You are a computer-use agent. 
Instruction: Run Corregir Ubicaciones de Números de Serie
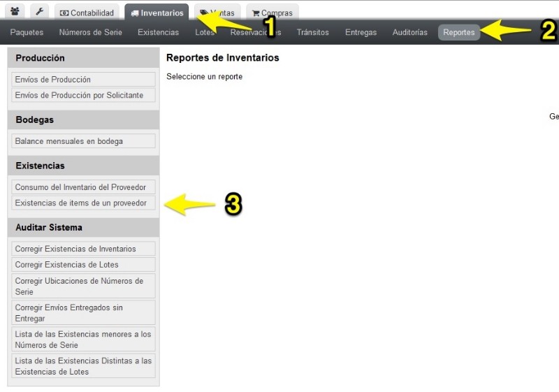pos(83,286)
